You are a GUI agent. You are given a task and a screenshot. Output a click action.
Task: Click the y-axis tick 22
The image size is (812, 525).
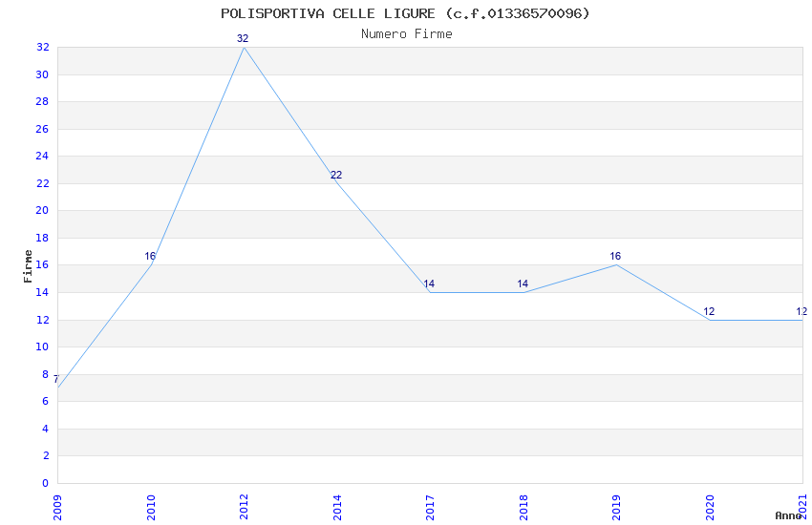[42, 183]
